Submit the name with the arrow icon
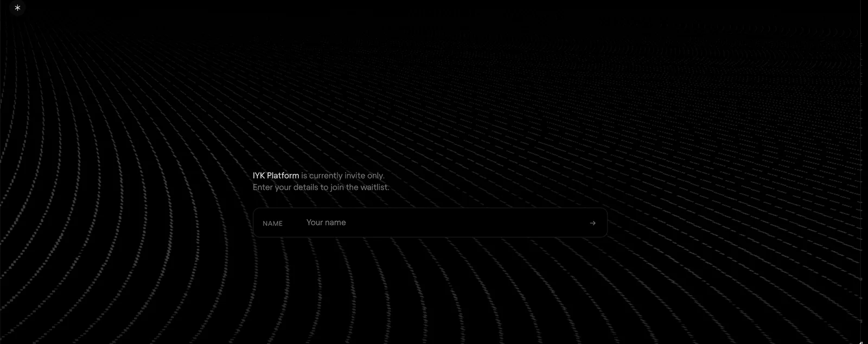 [592, 223]
